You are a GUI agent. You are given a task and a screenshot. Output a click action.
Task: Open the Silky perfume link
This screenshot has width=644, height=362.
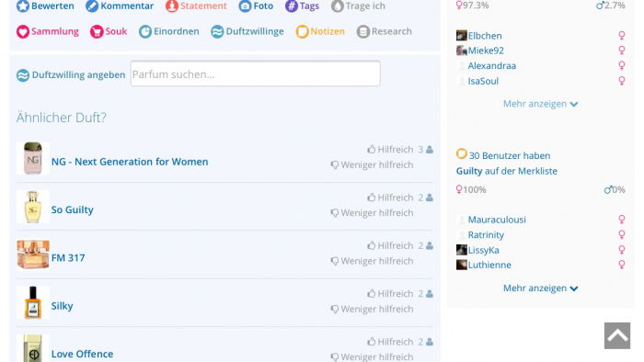click(62, 306)
